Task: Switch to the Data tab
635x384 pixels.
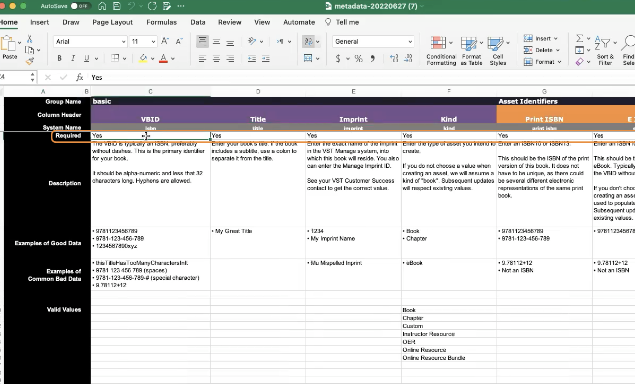Action: (198, 22)
